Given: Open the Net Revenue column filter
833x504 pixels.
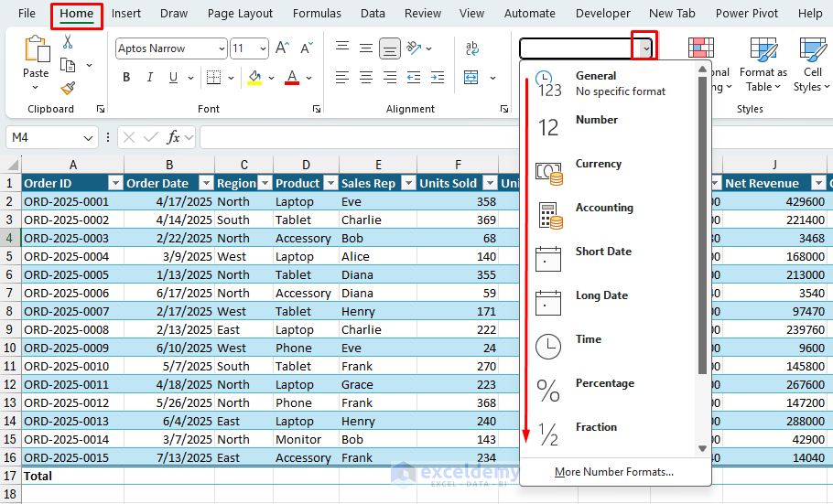Looking at the screenshot, I should coord(818,183).
